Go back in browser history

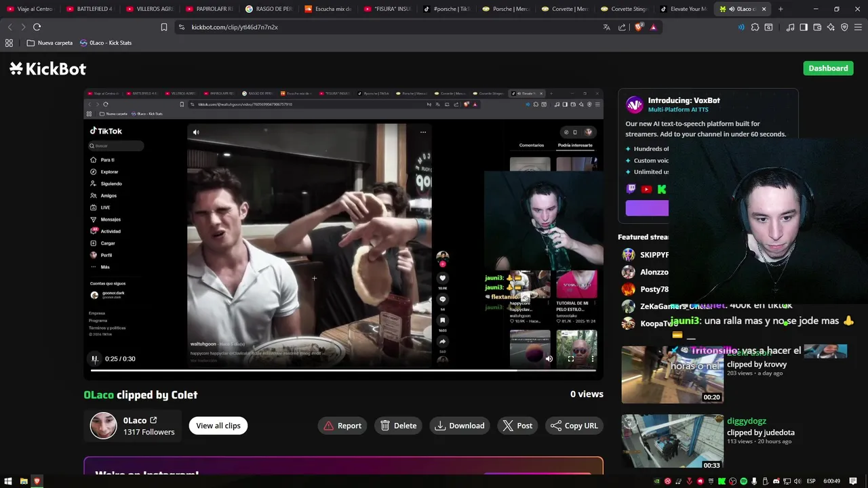point(9,27)
